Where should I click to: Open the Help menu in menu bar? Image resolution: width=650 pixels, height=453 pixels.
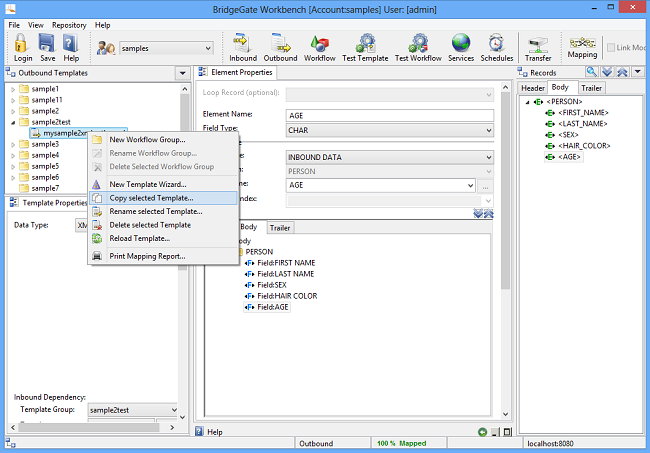click(x=102, y=25)
